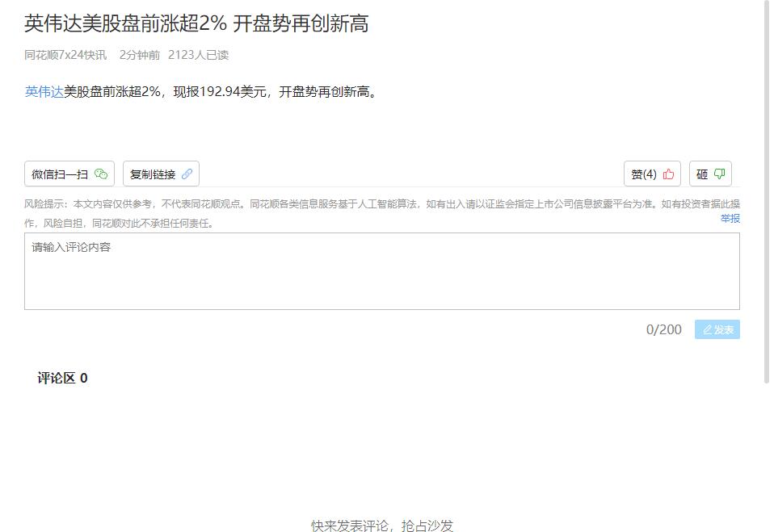Click the red thumbs-up icon
The height and width of the screenshot is (532, 774).
tap(668, 174)
